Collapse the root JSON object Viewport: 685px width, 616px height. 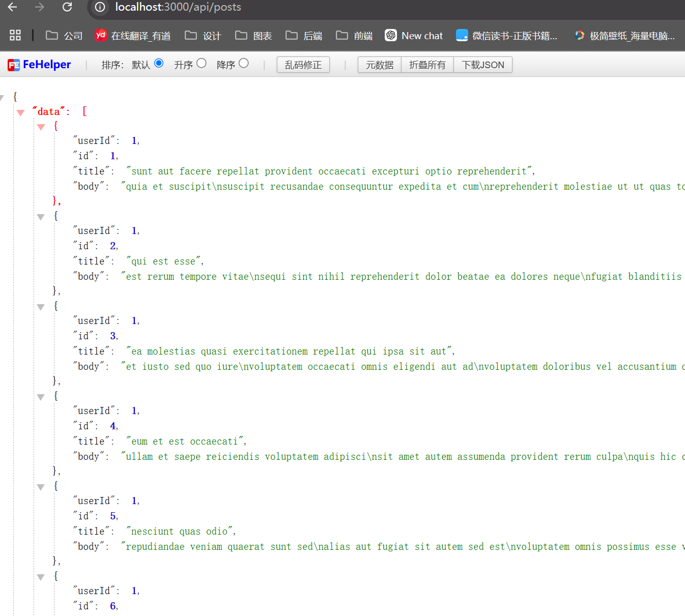pos(2,98)
